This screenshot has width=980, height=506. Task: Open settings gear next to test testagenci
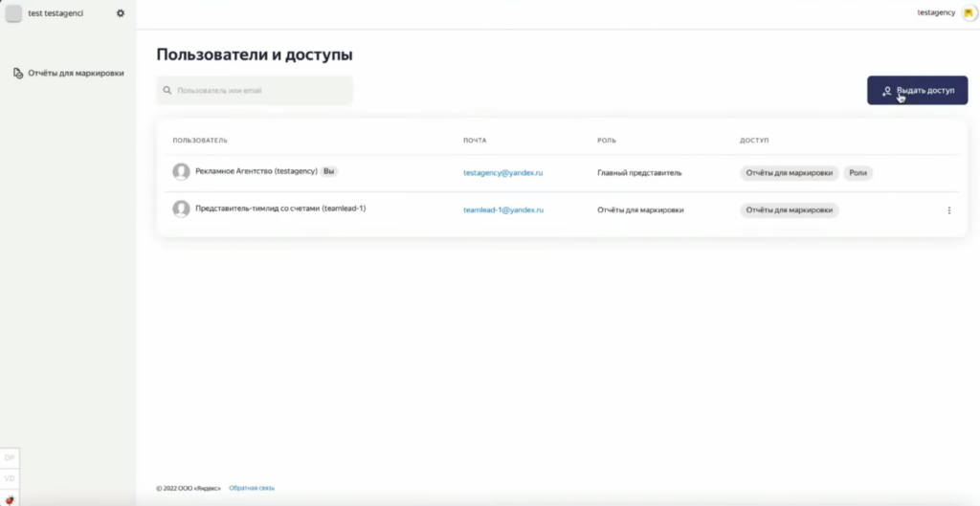121,13
